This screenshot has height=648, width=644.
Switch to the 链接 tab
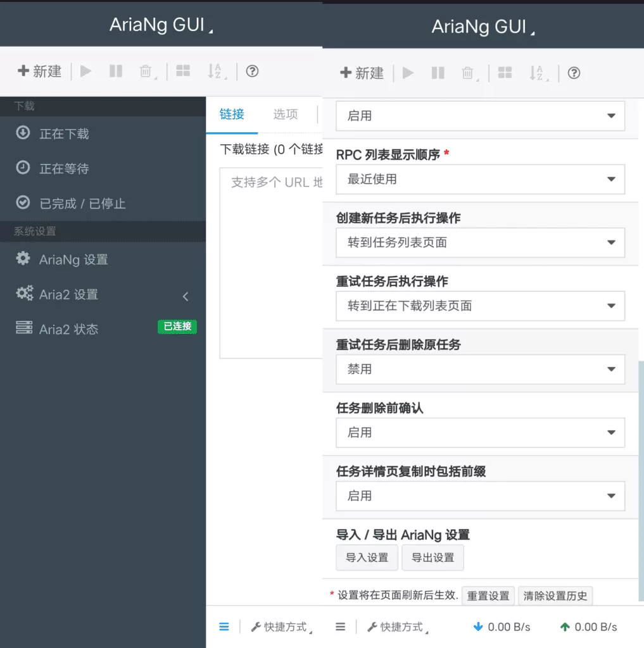232,115
